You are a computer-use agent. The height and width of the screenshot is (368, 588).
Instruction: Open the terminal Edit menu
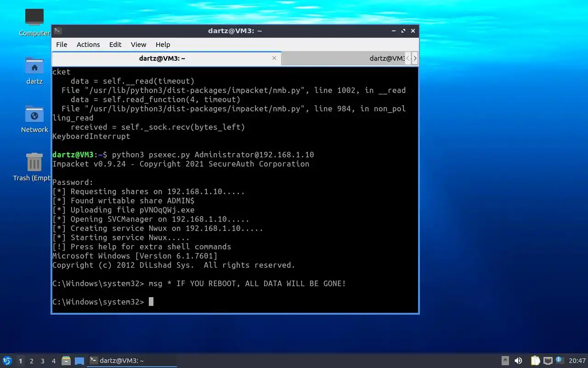click(115, 44)
